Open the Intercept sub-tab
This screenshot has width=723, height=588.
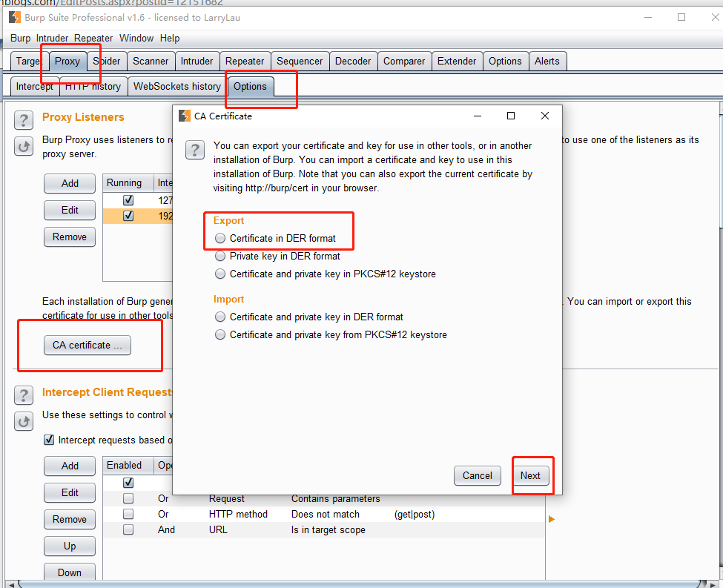pyautogui.click(x=35, y=87)
